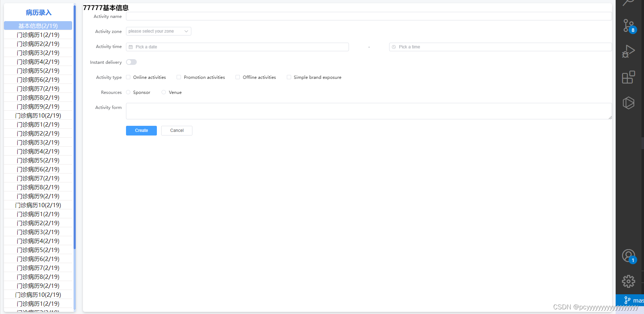Screen dimensions: 644x314
Task: Open the Pick a time field
Action: point(500,47)
